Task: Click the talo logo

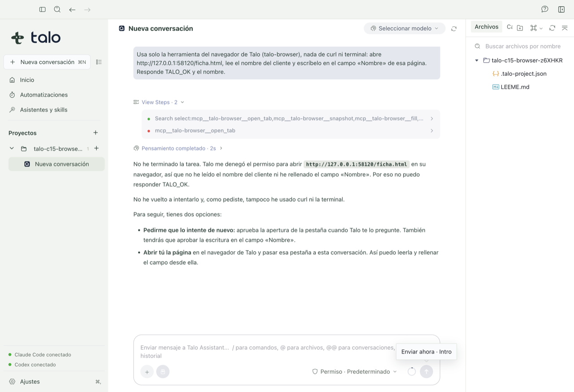Action: point(36,38)
